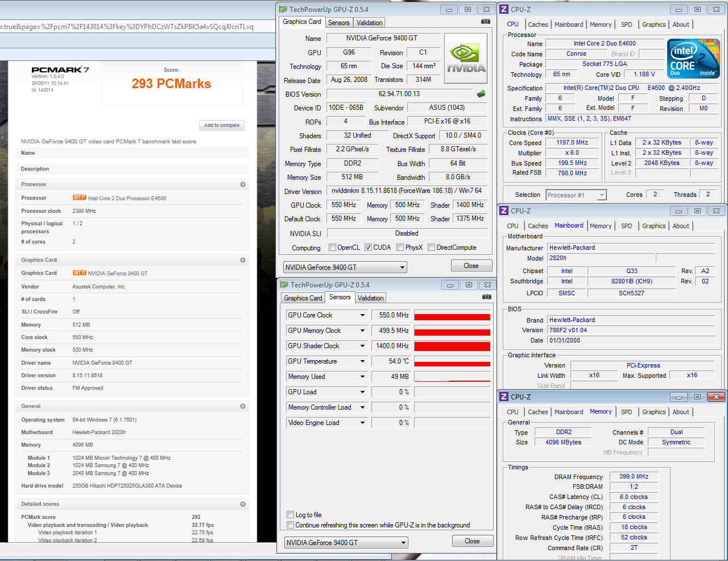Open GPU selector dropdown in GPU-Z Sensors window

346,543
